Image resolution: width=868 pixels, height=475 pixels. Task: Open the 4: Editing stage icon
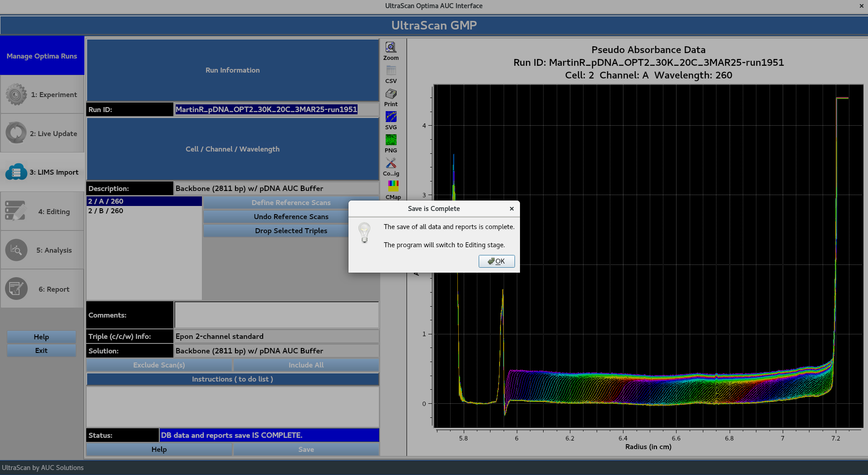[16, 211]
